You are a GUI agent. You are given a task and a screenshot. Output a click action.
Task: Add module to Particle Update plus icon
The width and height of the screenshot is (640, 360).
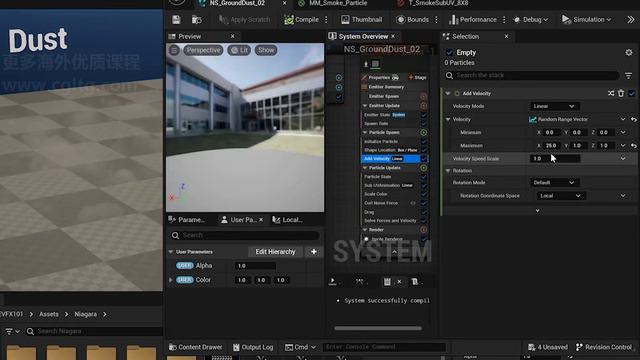424,168
